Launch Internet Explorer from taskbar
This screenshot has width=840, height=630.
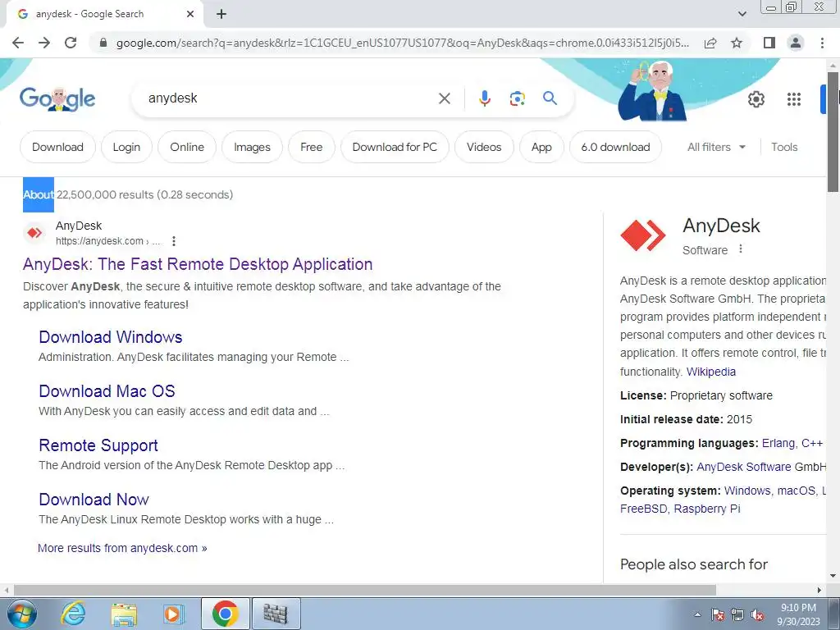(73, 614)
